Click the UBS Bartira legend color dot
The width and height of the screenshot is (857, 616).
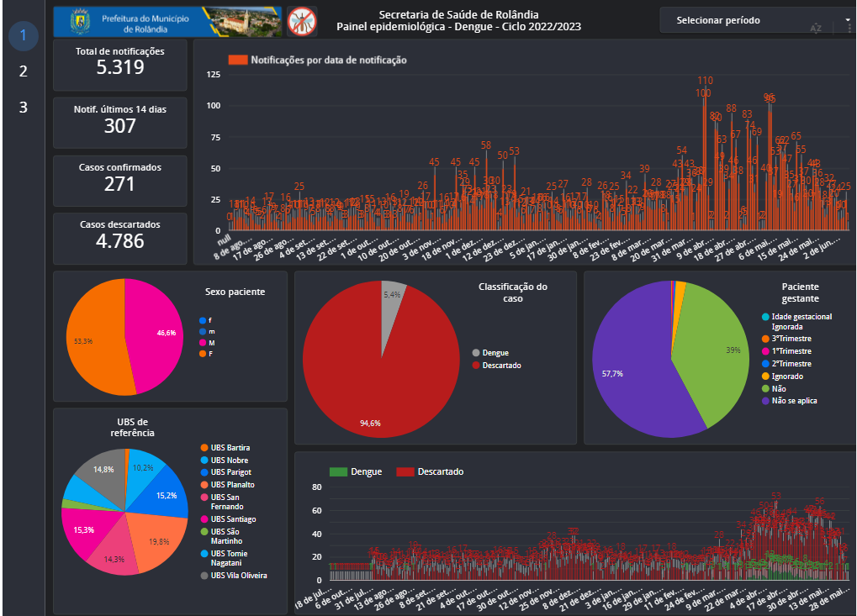pyautogui.click(x=204, y=448)
